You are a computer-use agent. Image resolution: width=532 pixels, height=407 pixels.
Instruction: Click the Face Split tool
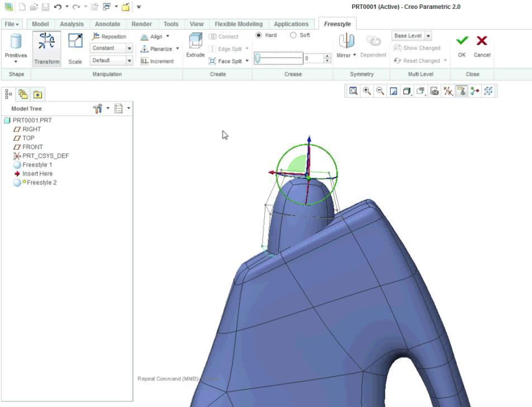[226, 61]
